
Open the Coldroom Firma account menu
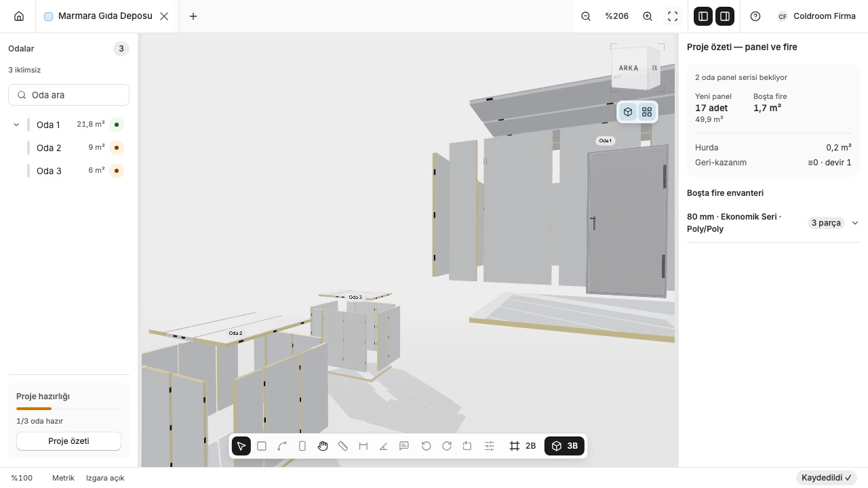[816, 16]
